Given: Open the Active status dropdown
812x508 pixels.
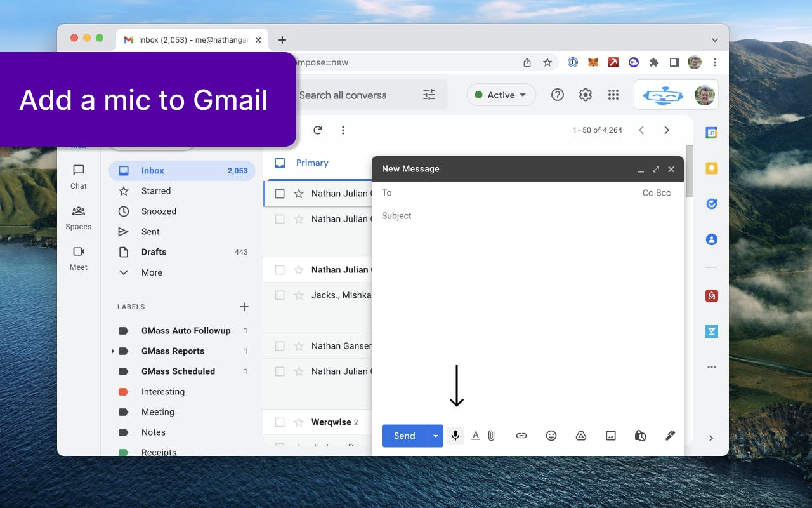Looking at the screenshot, I should [x=501, y=95].
